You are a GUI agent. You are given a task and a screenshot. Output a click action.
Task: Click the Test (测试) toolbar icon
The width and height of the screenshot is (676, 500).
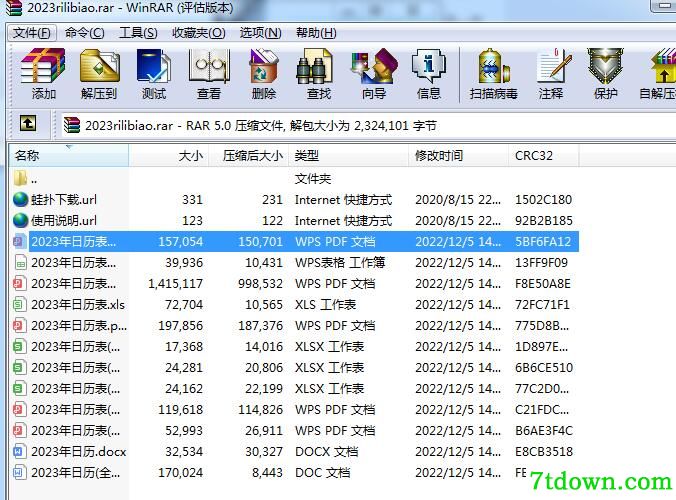point(153,66)
